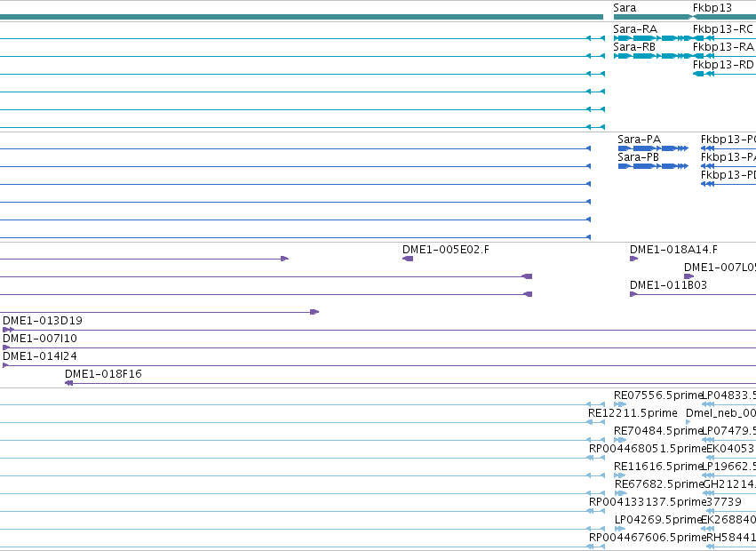The image size is (756, 551).
Task: Select the DME1-018F16 feature label
Action: pos(103,374)
